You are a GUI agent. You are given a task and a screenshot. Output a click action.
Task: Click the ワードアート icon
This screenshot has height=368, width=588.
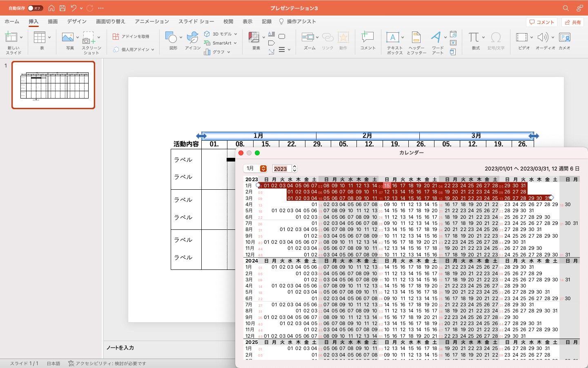[437, 37]
